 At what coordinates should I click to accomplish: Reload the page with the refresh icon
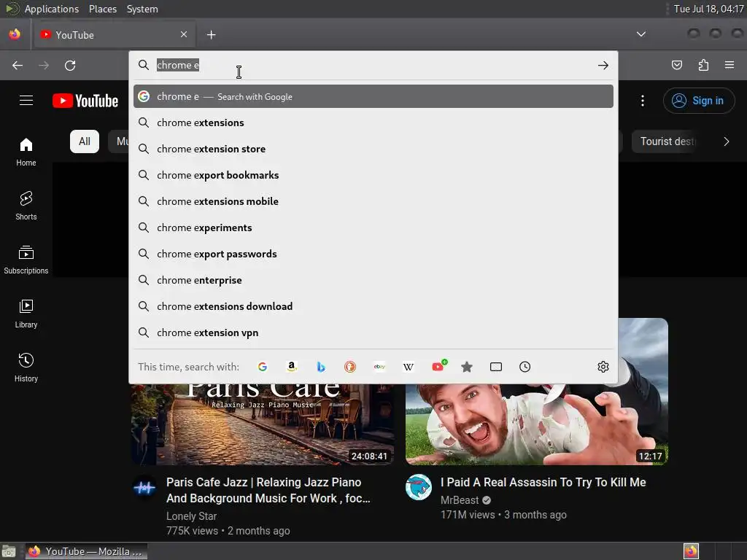point(70,65)
